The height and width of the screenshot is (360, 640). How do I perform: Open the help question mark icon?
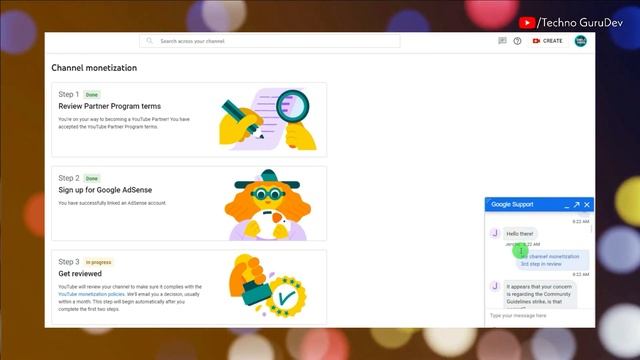pos(517,41)
